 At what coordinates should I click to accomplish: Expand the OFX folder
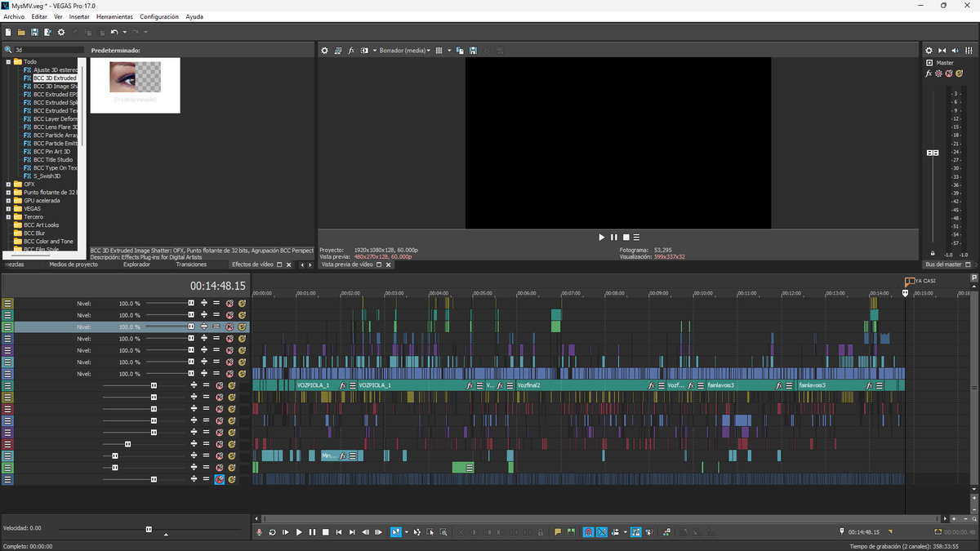point(8,184)
